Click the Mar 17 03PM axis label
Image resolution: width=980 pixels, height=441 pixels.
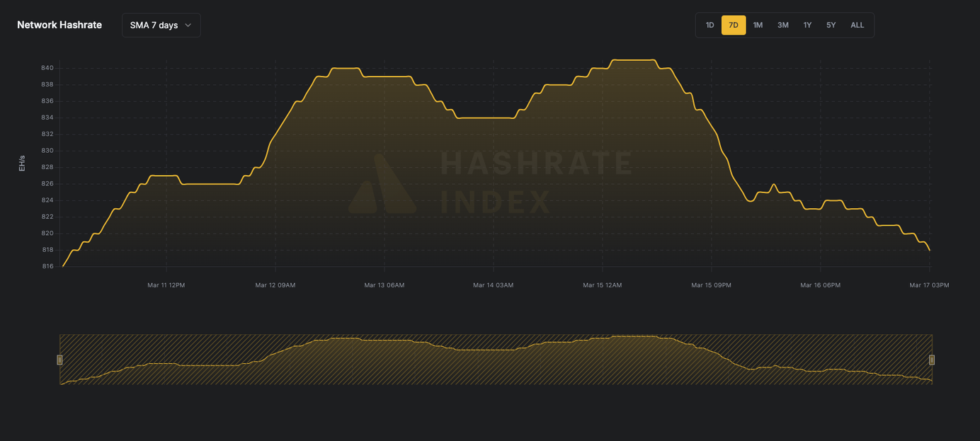click(x=930, y=285)
